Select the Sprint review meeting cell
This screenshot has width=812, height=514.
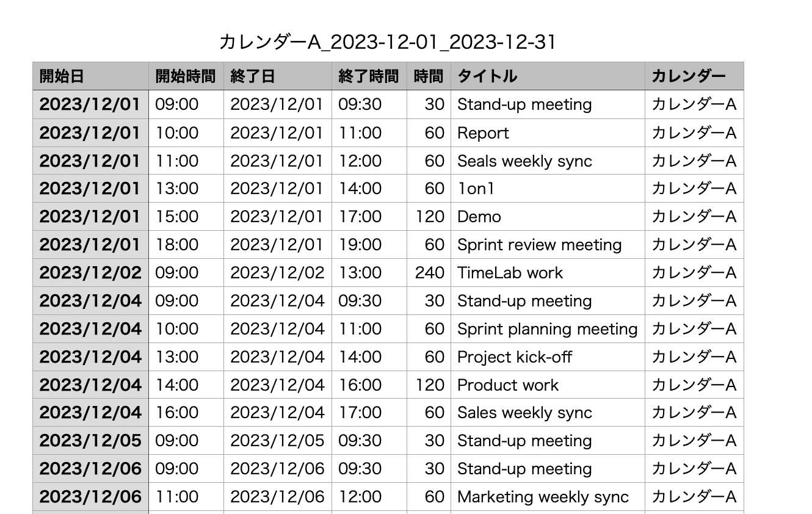548,245
